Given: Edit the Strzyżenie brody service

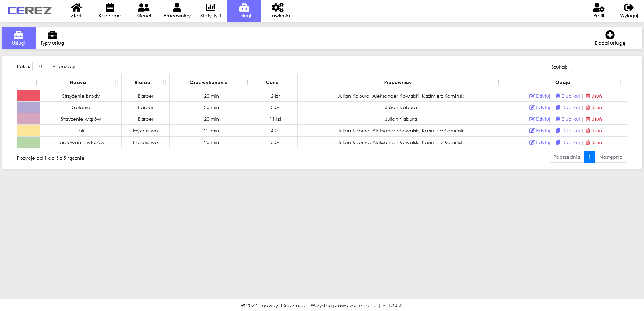Looking at the screenshot, I should tap(540, 96).
